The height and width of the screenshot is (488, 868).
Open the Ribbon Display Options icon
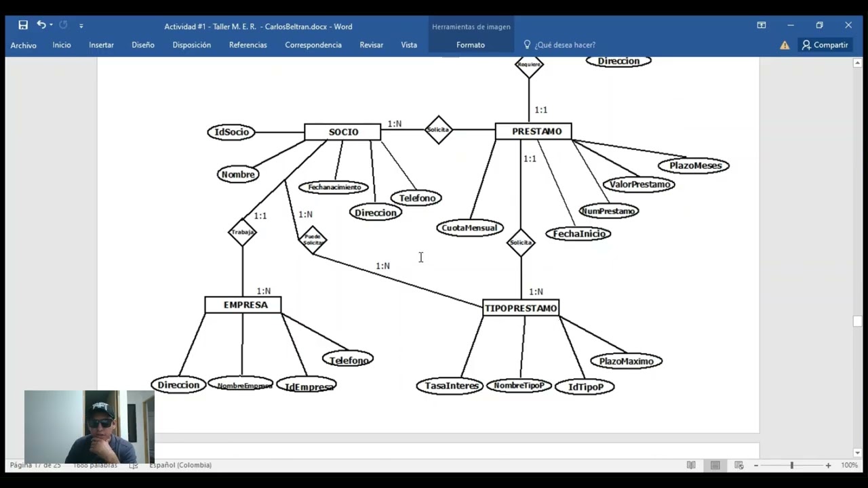(762, 25)
